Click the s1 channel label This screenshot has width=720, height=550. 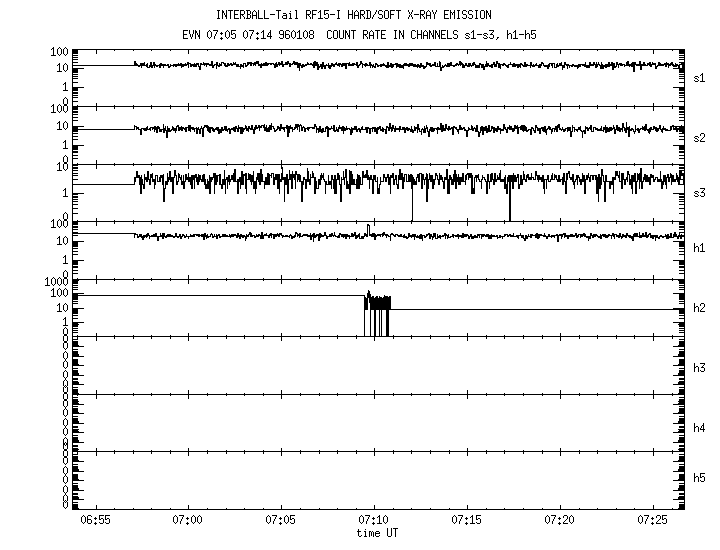click(x=700, y=77)
